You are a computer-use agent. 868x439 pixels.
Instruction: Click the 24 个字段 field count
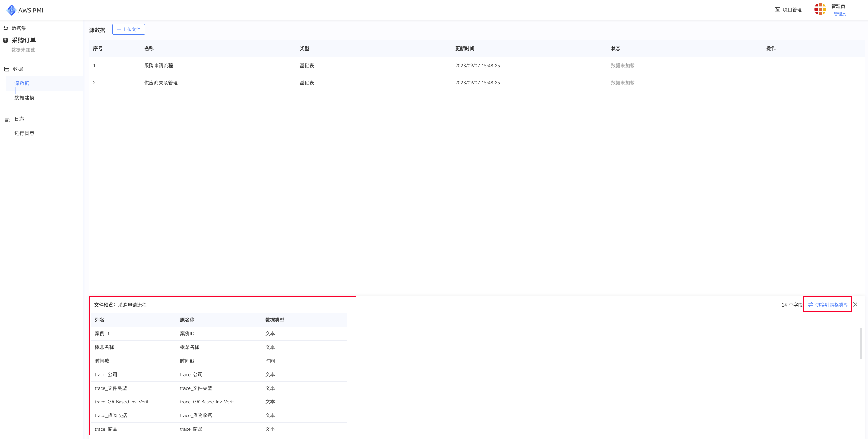(792, 305)
